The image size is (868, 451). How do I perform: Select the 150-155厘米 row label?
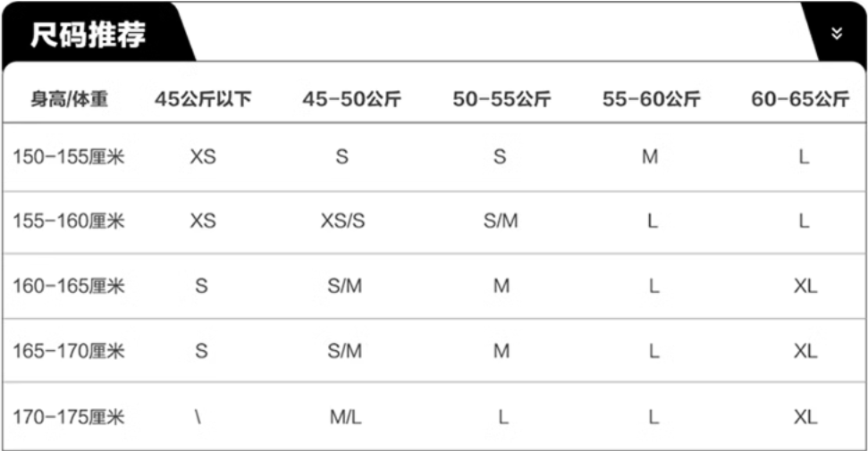point(69,157)
